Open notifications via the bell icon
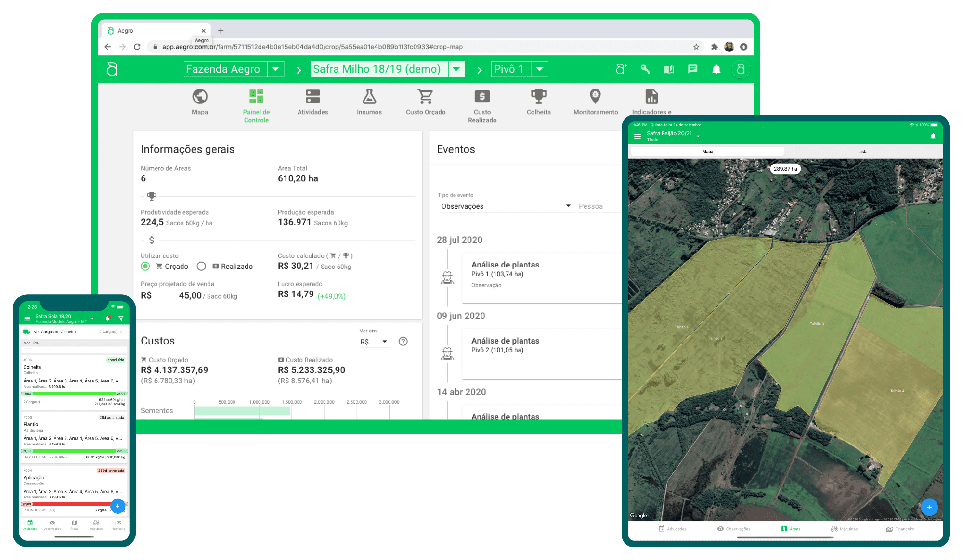The width and height of the screenshot is (963, 560). pos(716,69)
